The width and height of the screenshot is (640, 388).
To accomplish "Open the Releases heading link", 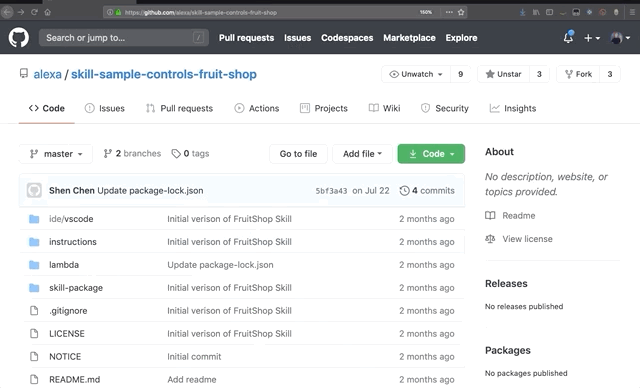I will [506, 284].
